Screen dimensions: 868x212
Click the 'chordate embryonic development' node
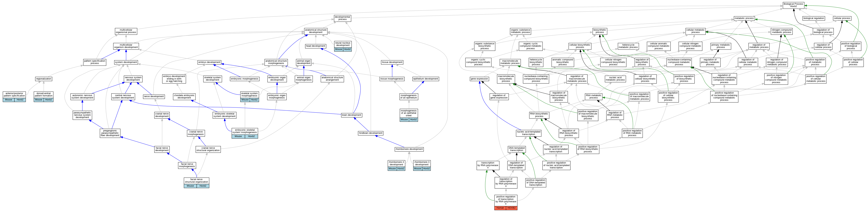[x=184, y=97]
